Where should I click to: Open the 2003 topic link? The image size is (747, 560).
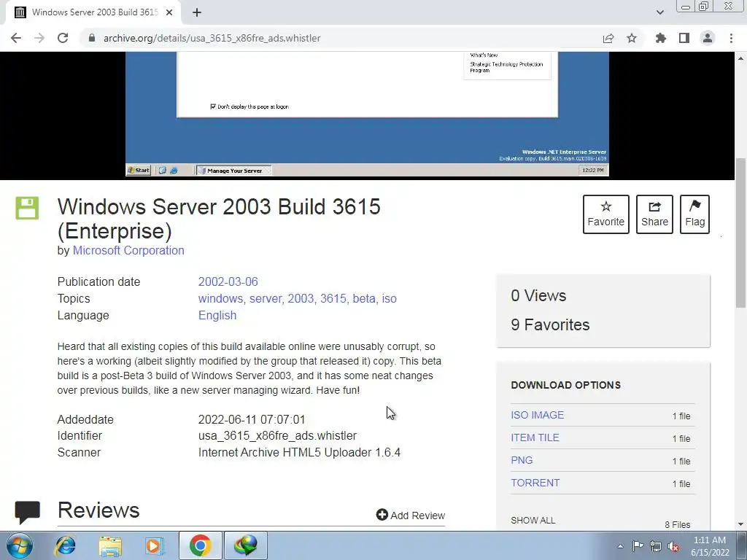tap(301, 298)
